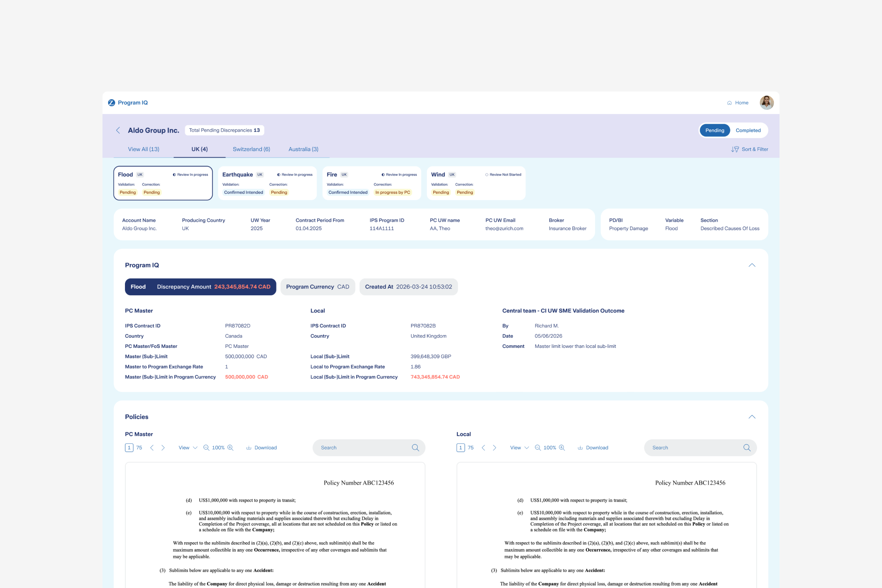Select the UK (4) tab
Viewport: 882px width, 588px height.
click(200, 149)
